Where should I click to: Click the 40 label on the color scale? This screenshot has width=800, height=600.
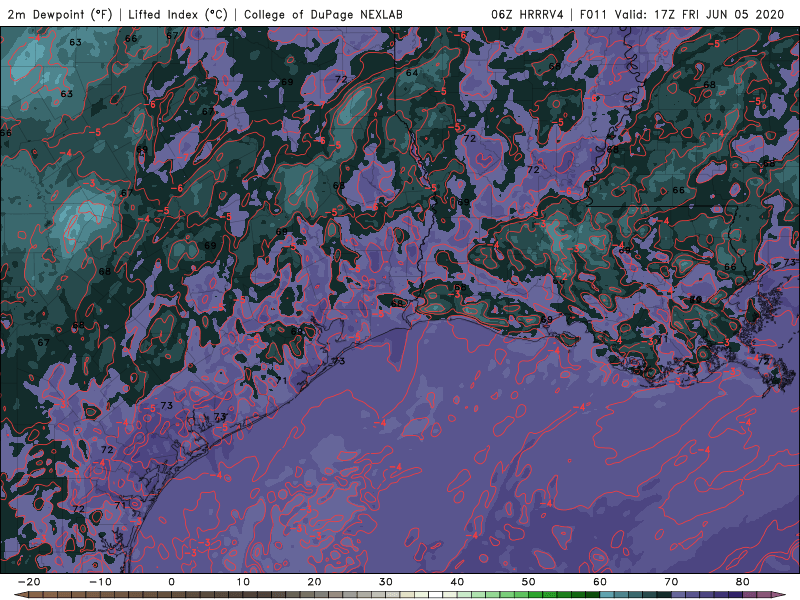457,582
